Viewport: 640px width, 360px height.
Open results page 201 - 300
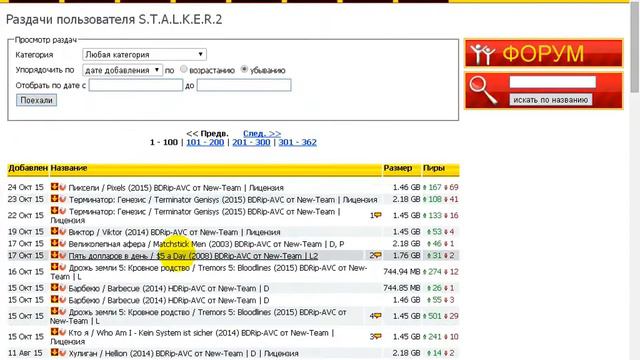(251, 142)
